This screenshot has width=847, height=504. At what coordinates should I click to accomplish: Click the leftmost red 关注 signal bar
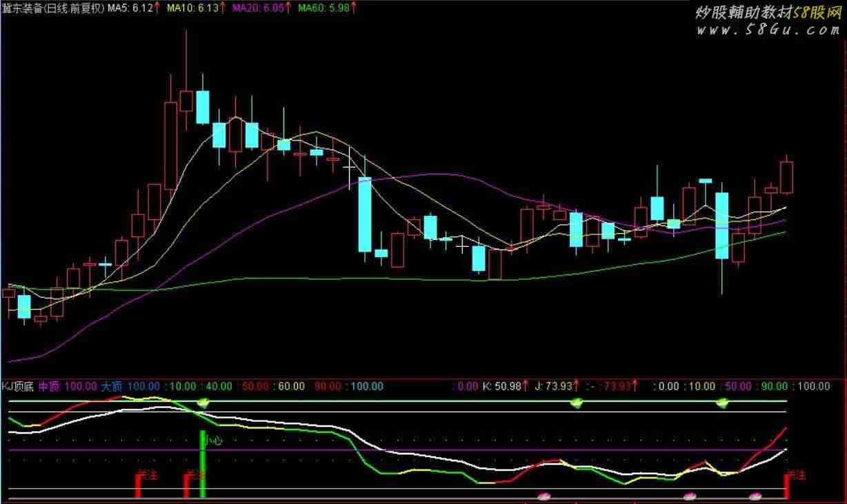(138, 485)
